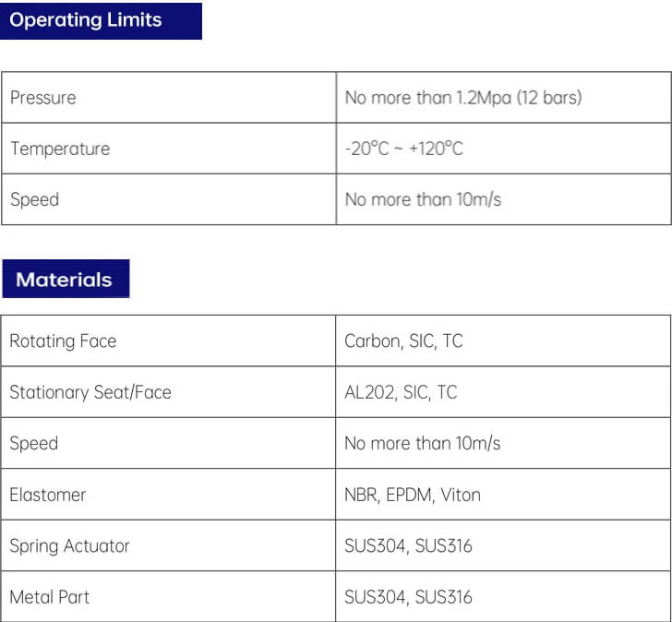The image size is (672, 622).
Task: Click the "No more than 1.2Mpa" value
Action: [x=463, y=98]
